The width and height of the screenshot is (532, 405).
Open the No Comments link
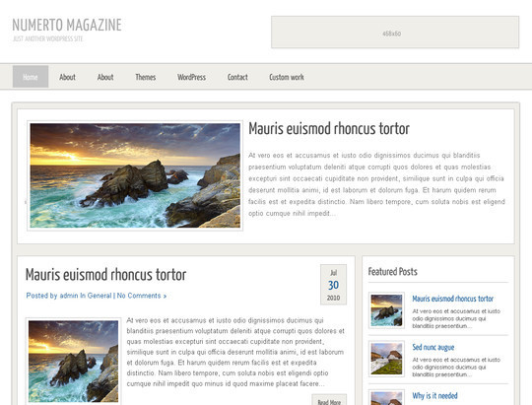(142, 296)
